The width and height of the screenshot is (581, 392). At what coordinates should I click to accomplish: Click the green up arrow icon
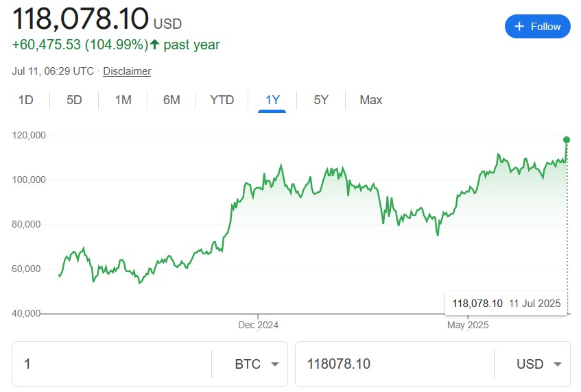click(x=154, y=45)
